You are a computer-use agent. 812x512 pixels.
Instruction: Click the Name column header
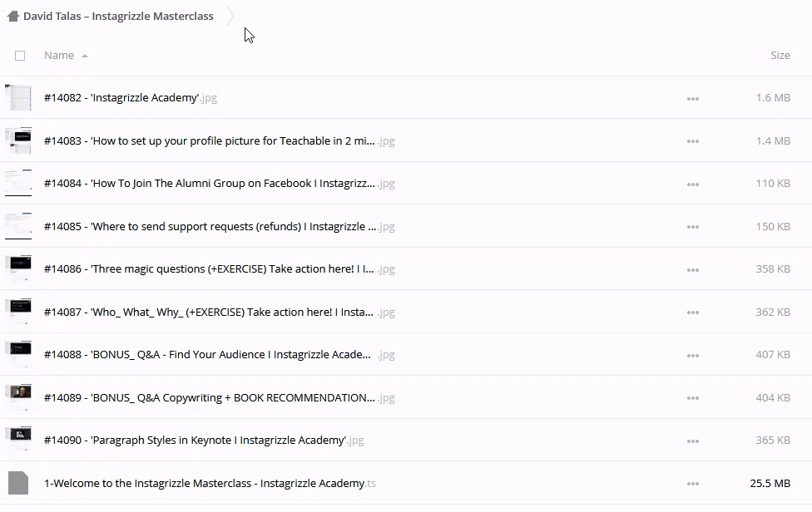coord(58,56)
